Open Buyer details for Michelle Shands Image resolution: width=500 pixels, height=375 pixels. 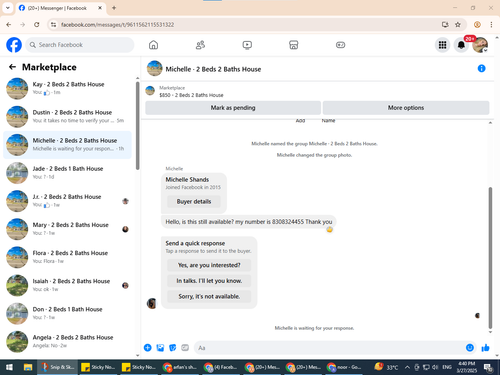click(x=194, y=201)
